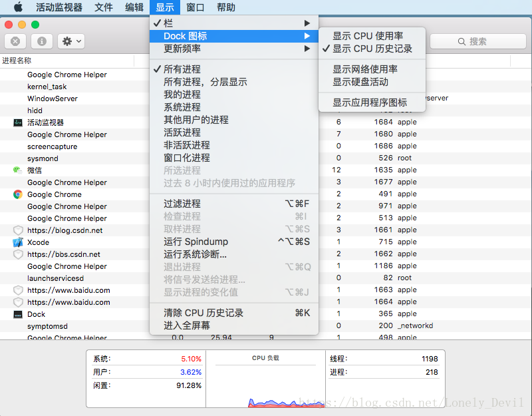
Task: Select 活跃进程 filter
Action: coord(234,132)
